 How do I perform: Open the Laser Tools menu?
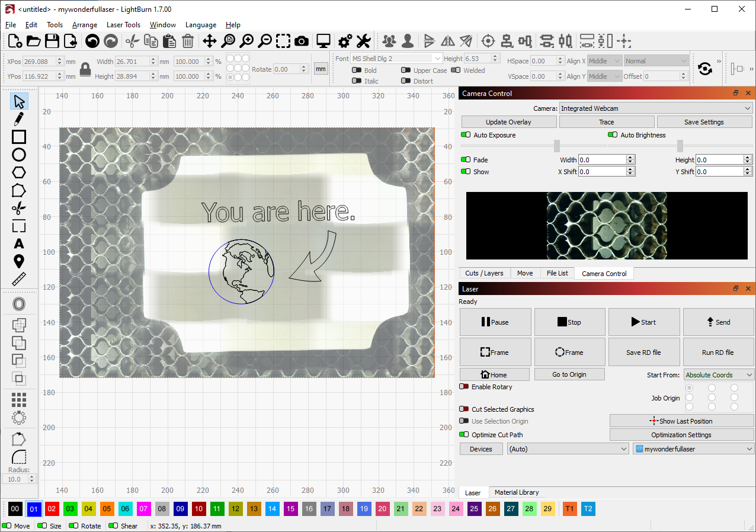123,25
